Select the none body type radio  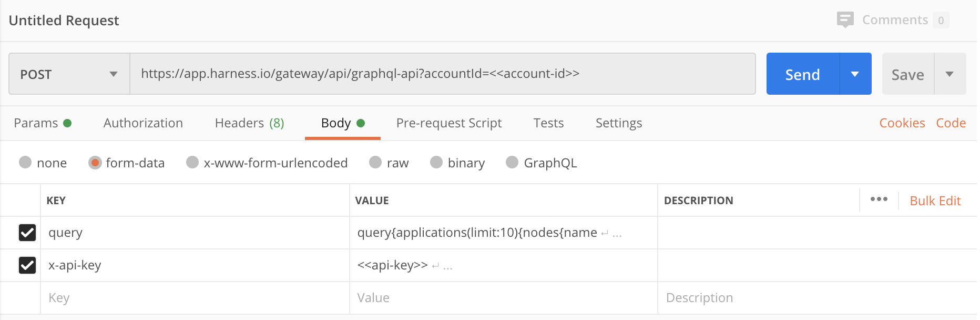pyautogui.click(x=25, y=162)
